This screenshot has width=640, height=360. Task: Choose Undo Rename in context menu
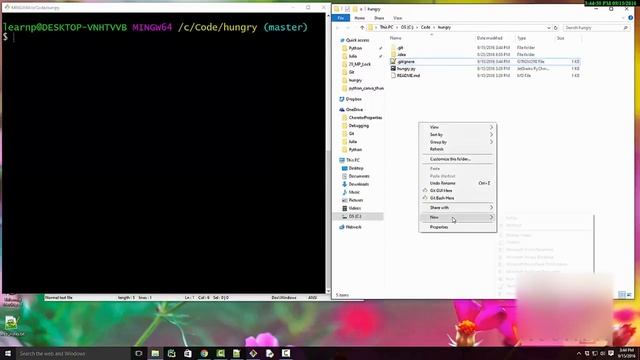458,183
